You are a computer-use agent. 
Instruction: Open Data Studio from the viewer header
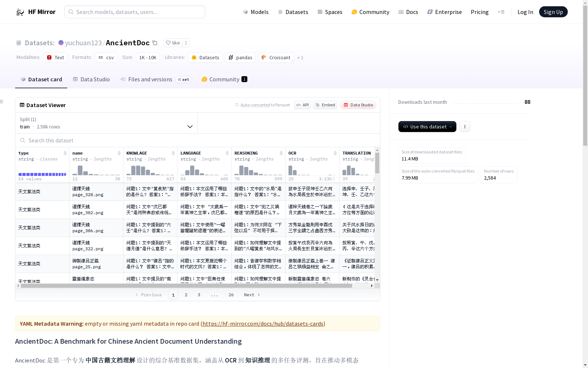358,105
